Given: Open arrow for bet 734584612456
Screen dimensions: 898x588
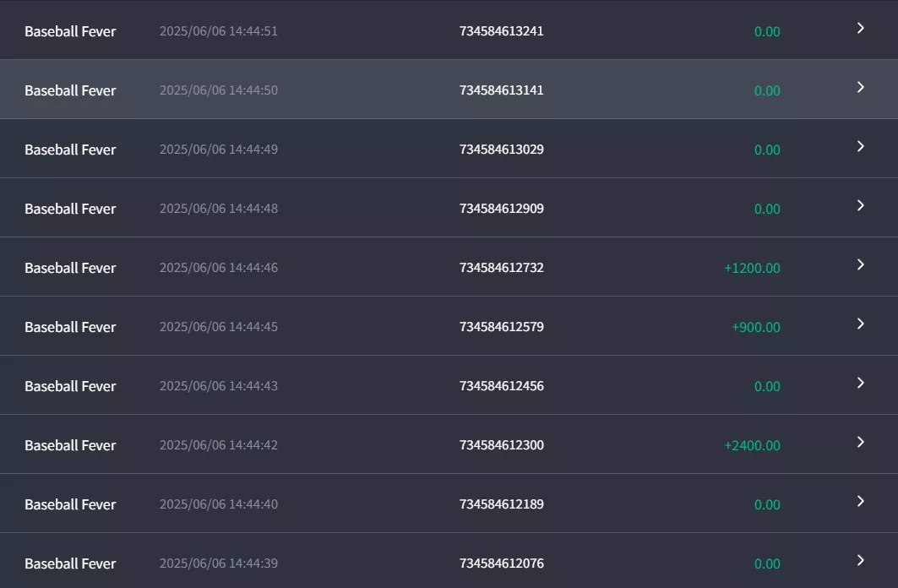Looking at the screenshot, I should click(860, 383).
